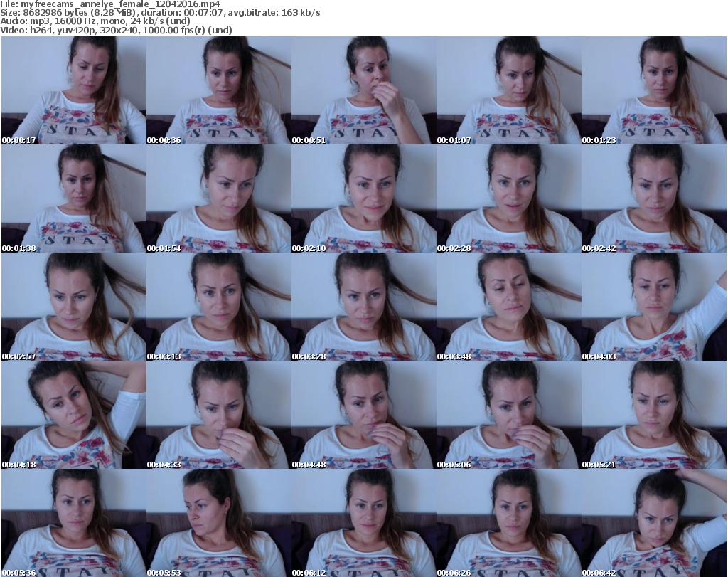Select the frame stamped 00:01:07
The height and width of the screenshot is (577, 728).
509,90
